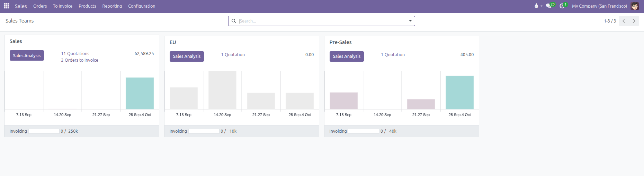Open the apps grid menu icon
This screenshot has width=644, height=176.
6,6
